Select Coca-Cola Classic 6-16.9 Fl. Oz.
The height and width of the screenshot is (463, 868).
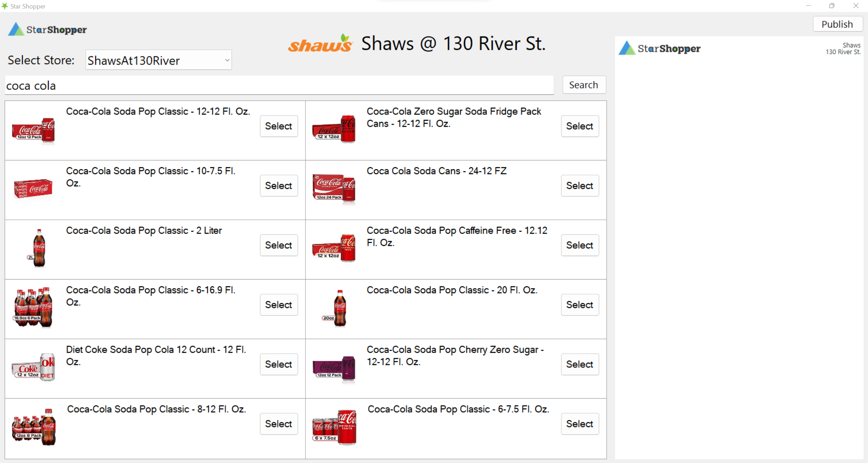tap(278, 305)
